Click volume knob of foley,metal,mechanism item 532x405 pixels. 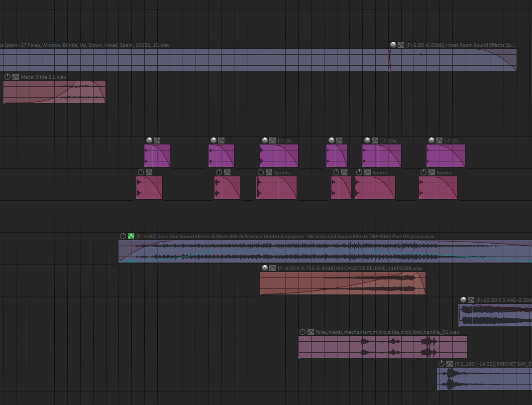coord(303,331)
